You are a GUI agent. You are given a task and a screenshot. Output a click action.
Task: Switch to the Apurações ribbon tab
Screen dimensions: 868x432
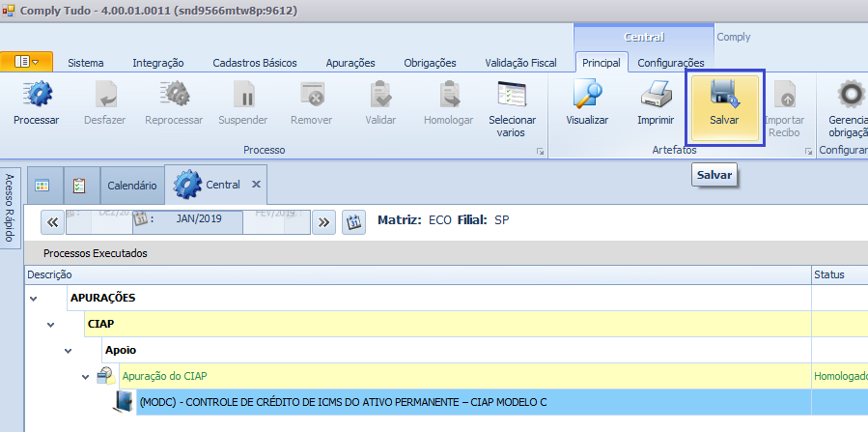tap(350, 63)
